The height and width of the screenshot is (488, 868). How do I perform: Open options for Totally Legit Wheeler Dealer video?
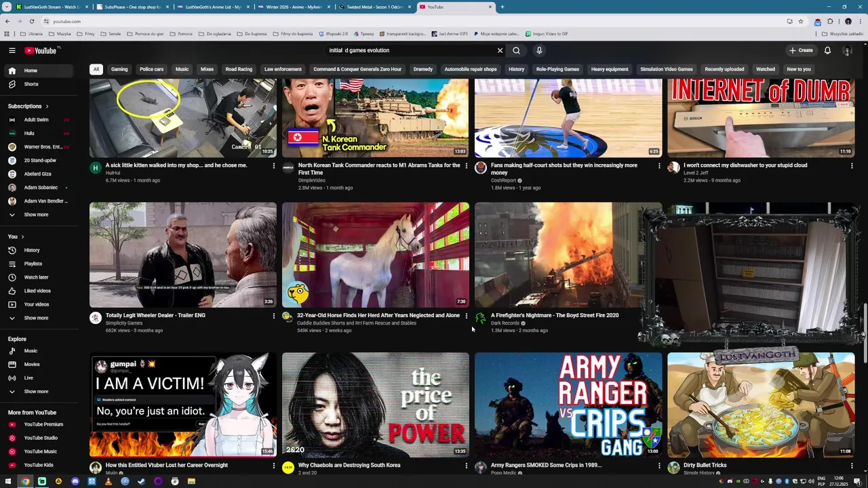tap(274, 316)
